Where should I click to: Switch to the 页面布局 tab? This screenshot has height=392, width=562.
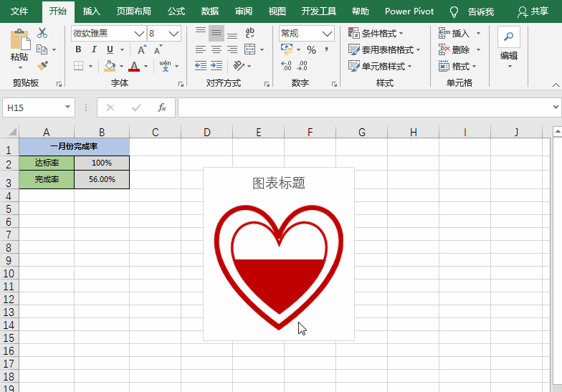point(133,11)
